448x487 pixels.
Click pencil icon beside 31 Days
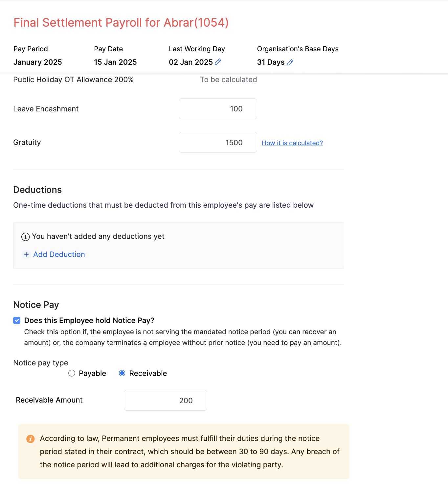pyautogui.click(x=290, y=62)
